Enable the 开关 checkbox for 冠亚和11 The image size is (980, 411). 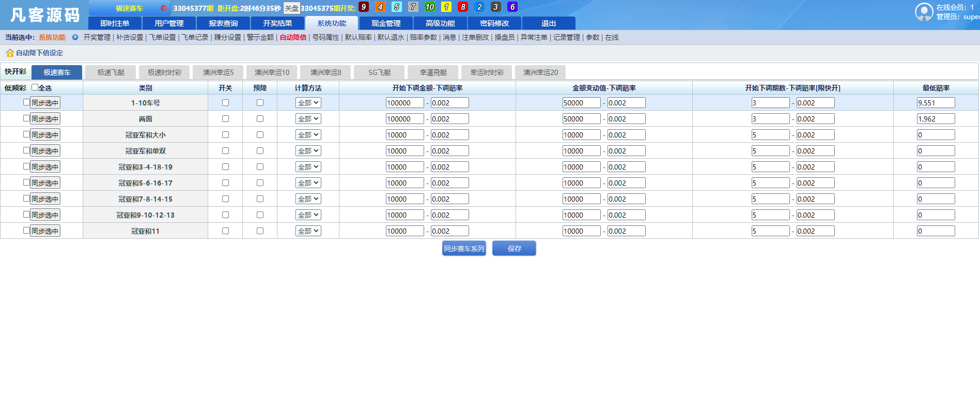click(225, 231)
